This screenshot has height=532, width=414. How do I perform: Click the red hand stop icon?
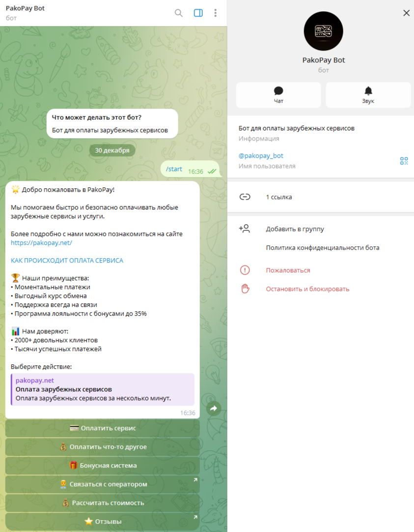click(x=245, y=289)
